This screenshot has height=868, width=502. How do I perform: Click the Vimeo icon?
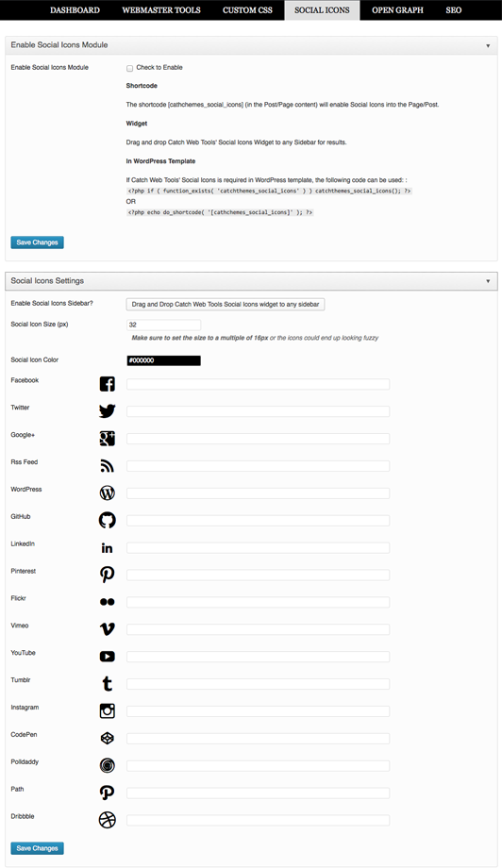108,629
